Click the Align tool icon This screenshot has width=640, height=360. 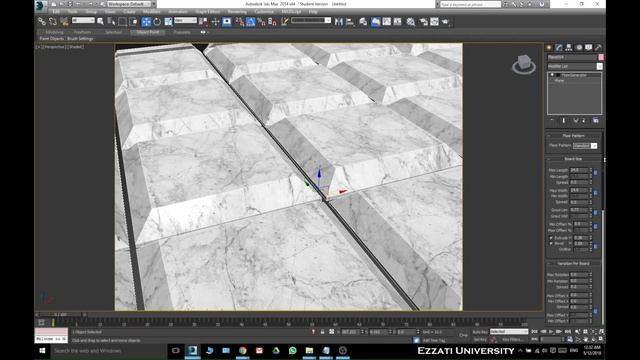[x=350, y=22]
